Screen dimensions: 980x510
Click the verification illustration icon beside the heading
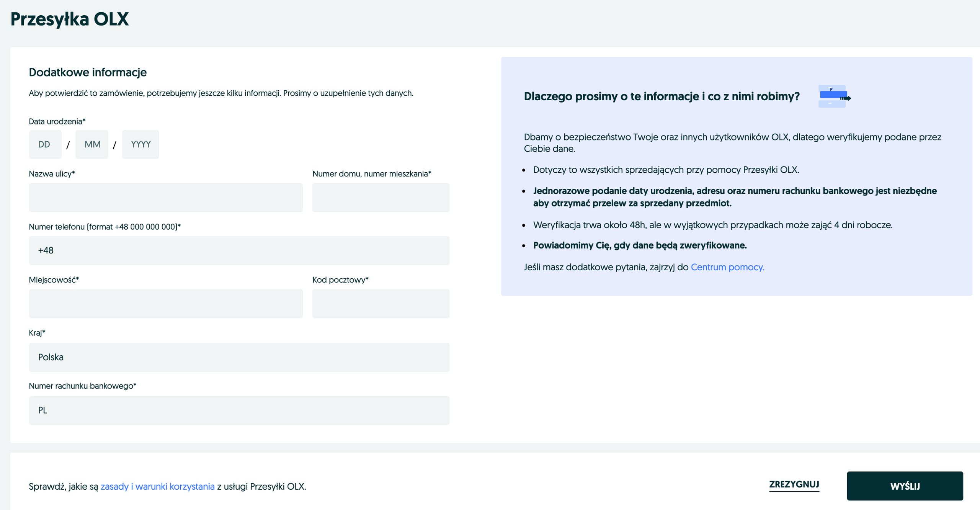click(x=834, y=96)
